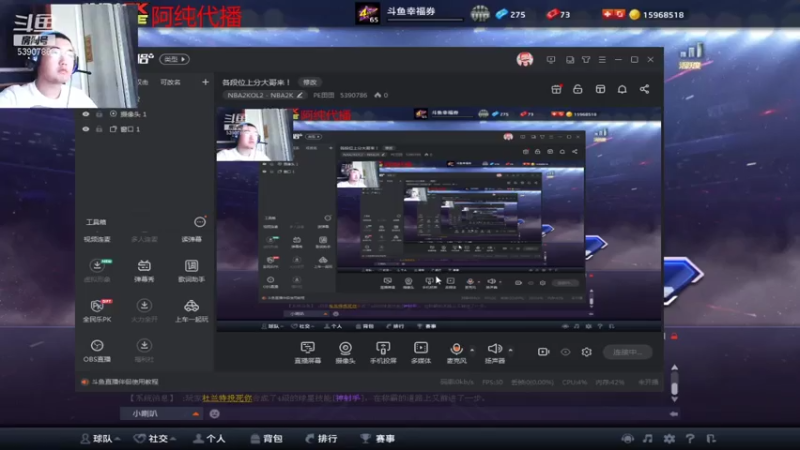Click the lock icon in room toolbar
The height and width of the screenshot is (450, 800).
[578, 89]
